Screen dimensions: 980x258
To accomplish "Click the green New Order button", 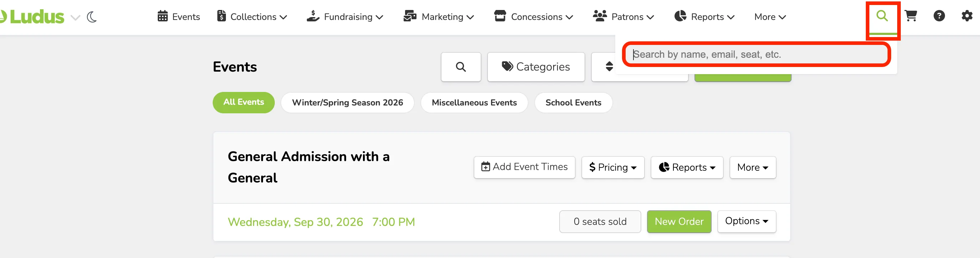I will (679, 222).
